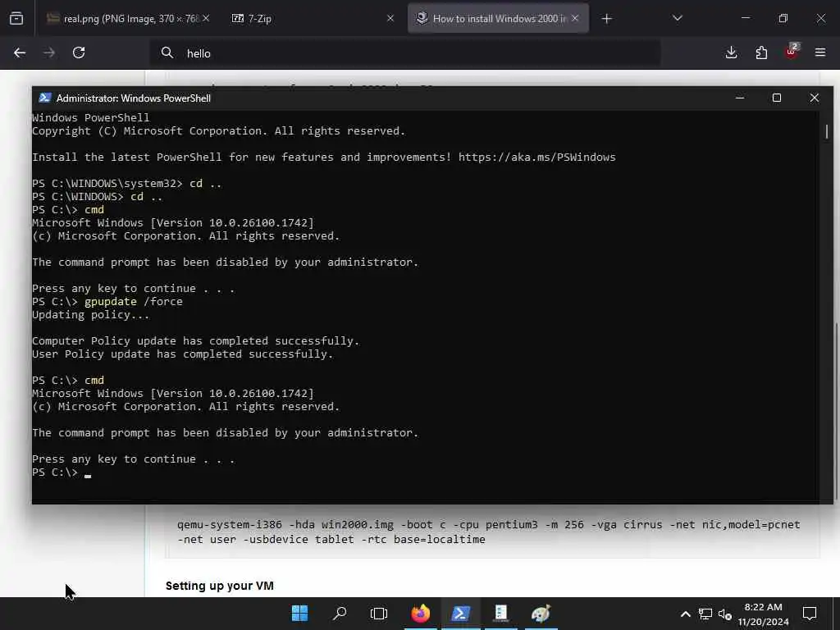Open the browser downloads panel
This screenshot has width=840, height=630.
point(731,52)
